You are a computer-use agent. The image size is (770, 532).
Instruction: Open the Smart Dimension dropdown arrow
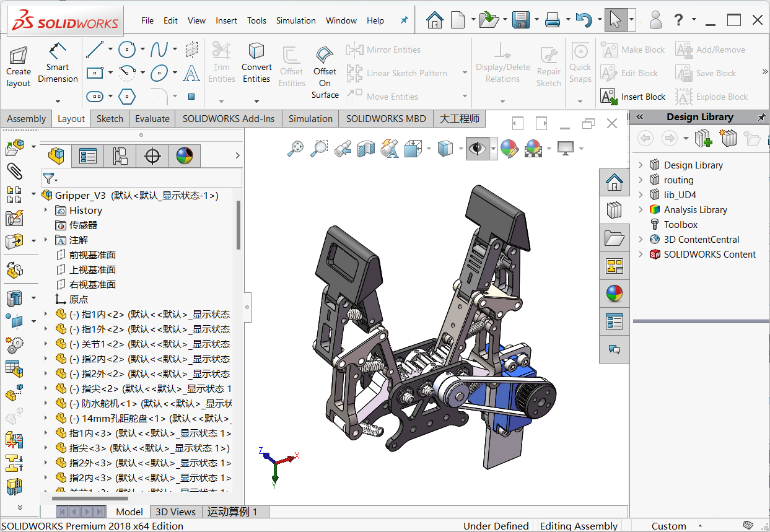58,101
